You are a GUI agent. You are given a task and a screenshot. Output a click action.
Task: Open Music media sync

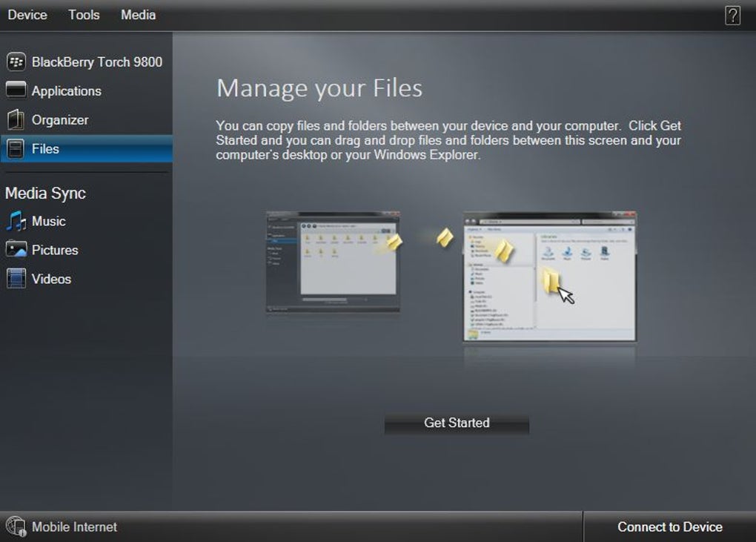[49, 222]
